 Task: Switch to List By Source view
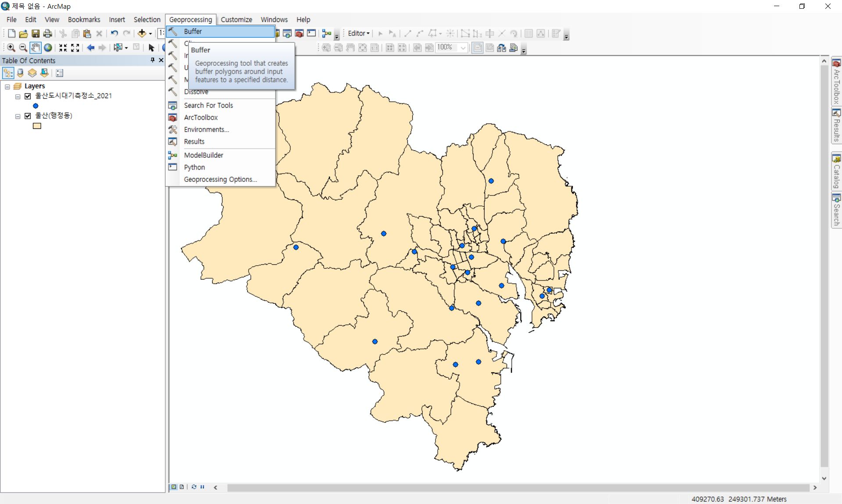(20, 73)
